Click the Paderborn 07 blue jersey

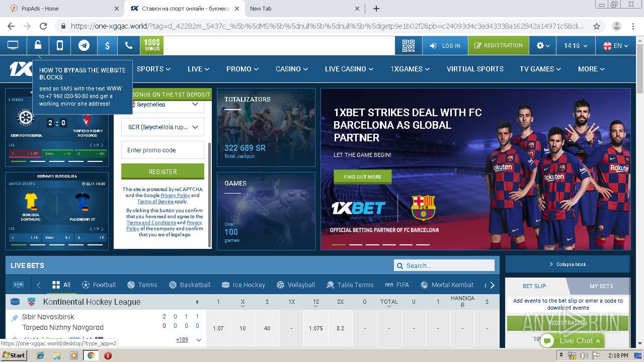[x=82, y=202]
